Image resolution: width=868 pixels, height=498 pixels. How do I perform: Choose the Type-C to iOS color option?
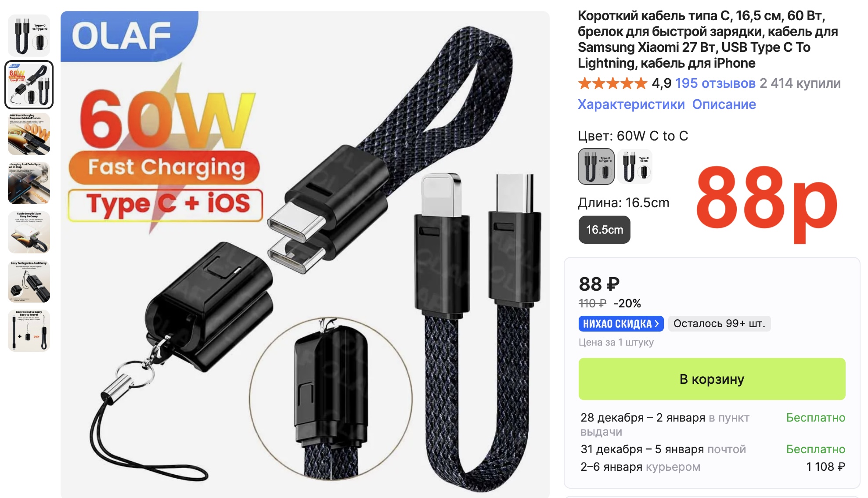(x=635, y=166)
